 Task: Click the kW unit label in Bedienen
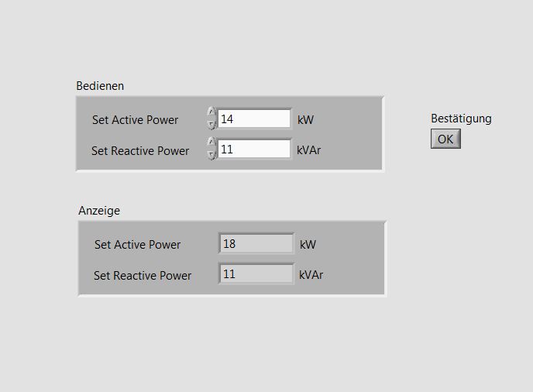pyautogui.click(x=305, y=120)
